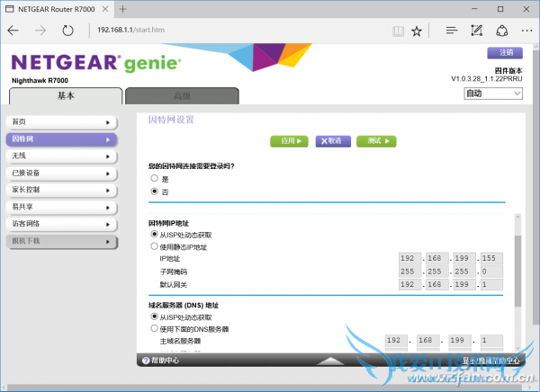Click IP地址 second octet field 168

coord(437,258)
